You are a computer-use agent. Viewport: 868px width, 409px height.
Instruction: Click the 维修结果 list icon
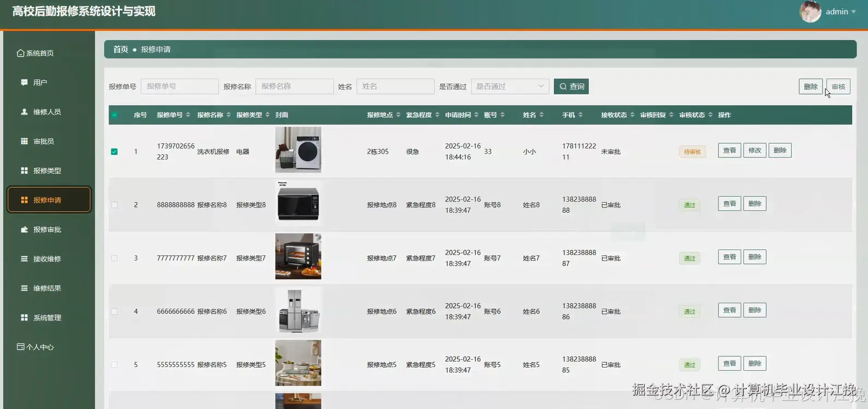point(24,288)
